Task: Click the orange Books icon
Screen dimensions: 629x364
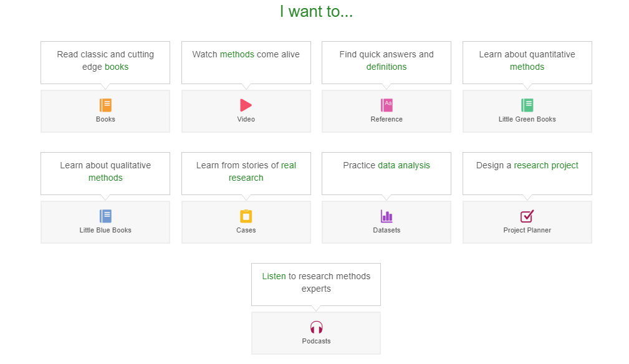Action: click(105, 105)
